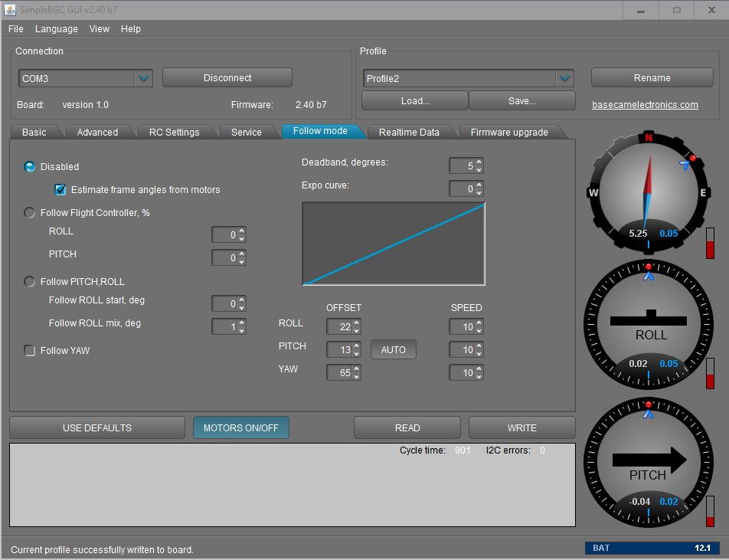Click the Expo curve graph
This screenshot has width=729, height=560.
tap(394, 244)
